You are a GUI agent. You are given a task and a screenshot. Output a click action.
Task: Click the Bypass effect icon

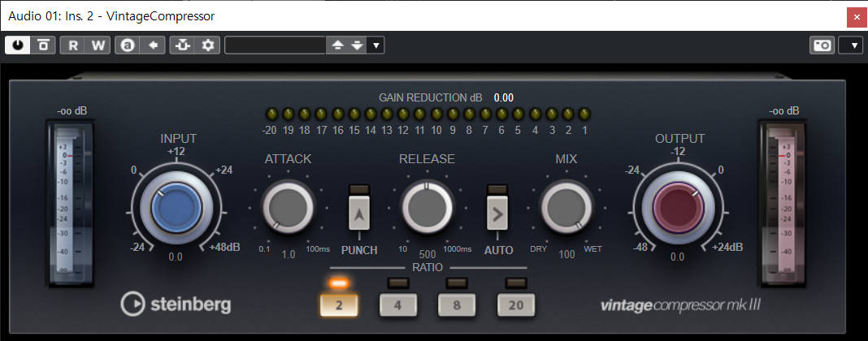(43, 45)
